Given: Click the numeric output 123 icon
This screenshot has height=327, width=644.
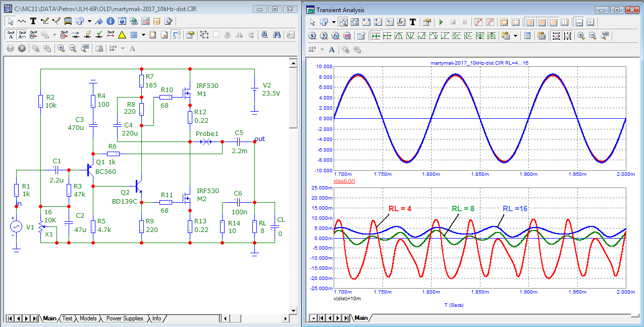Looking at the screenshot, I should 541,35.
